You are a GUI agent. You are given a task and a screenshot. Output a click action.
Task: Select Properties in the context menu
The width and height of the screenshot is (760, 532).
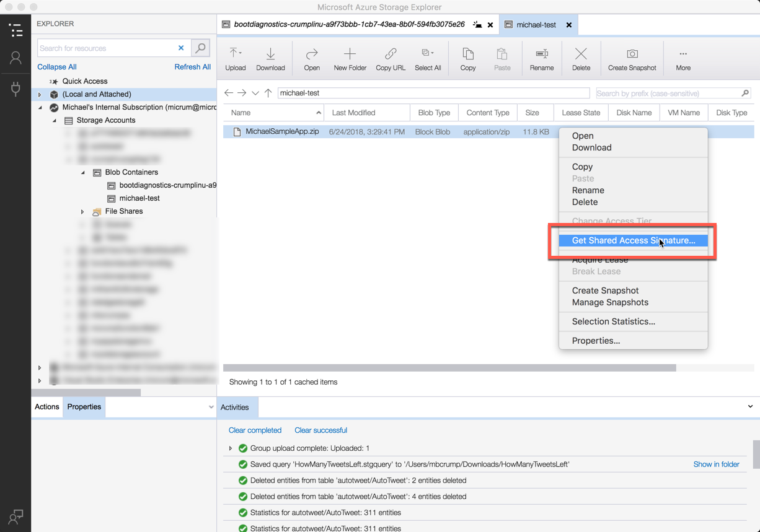(x=596, y=341)
